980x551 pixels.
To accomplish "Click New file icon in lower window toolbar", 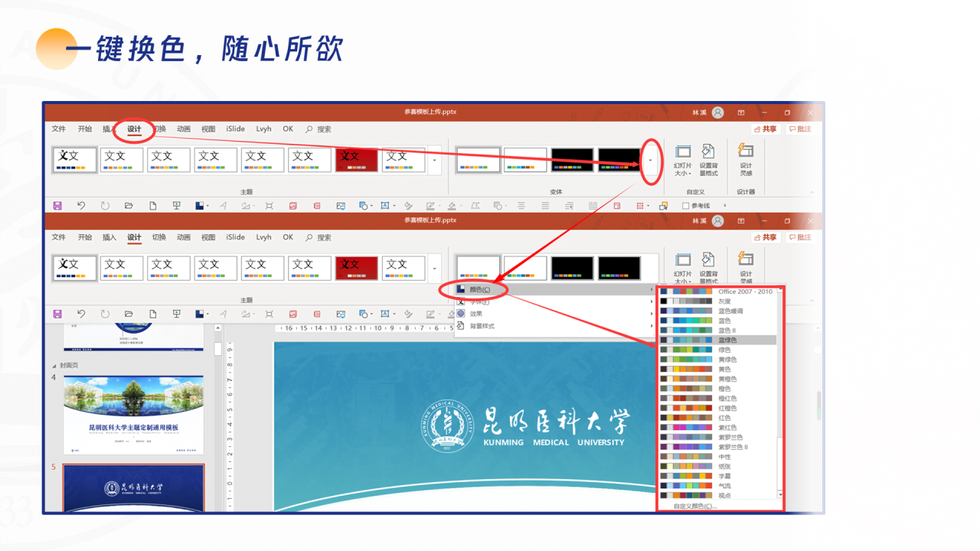I will click(x=152, y=314).
